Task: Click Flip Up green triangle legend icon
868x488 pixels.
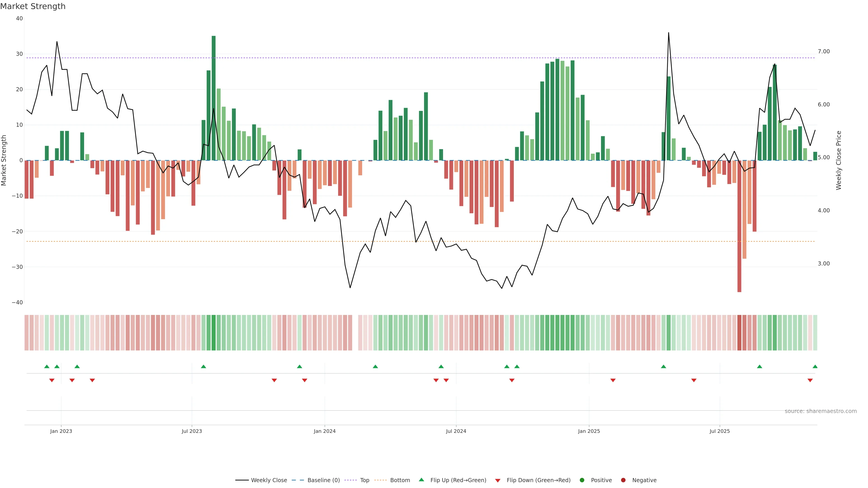Action: point(421,480)
